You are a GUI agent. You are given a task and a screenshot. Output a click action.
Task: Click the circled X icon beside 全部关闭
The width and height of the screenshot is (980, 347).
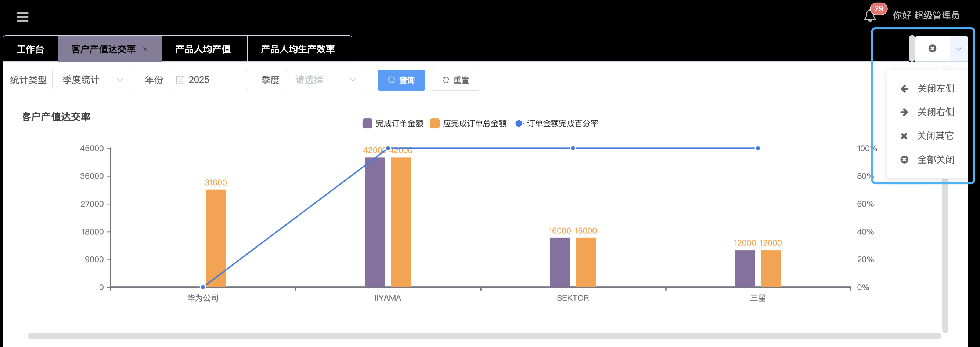[x=904, y=160]
